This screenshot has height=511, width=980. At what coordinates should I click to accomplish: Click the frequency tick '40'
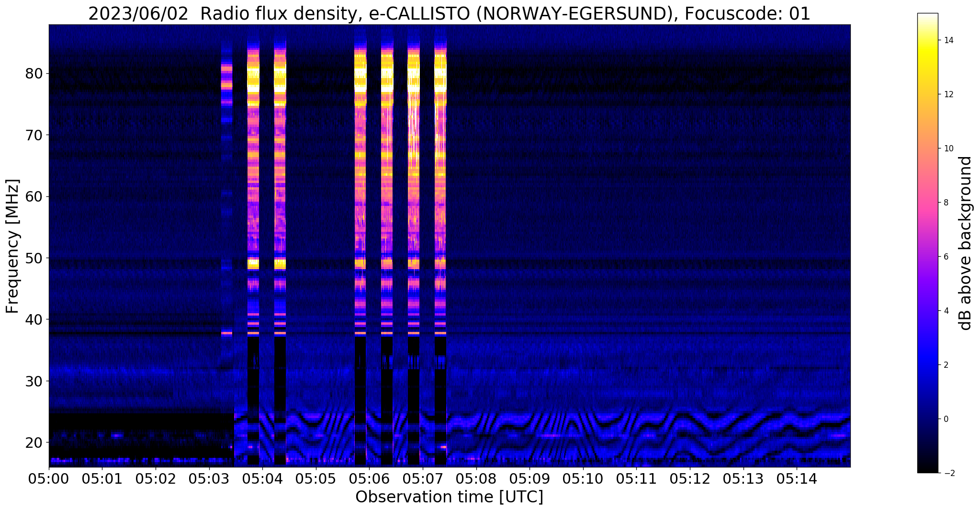[34, 319]
